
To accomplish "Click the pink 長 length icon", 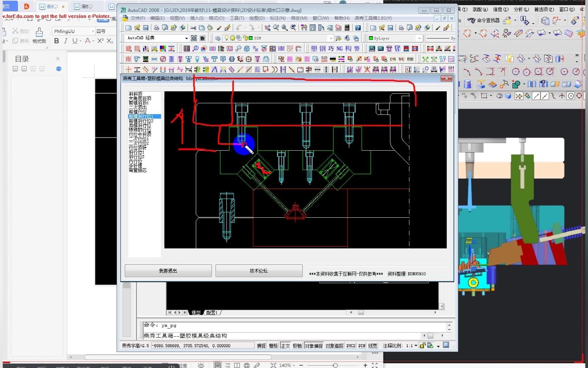I will [257, 70].
